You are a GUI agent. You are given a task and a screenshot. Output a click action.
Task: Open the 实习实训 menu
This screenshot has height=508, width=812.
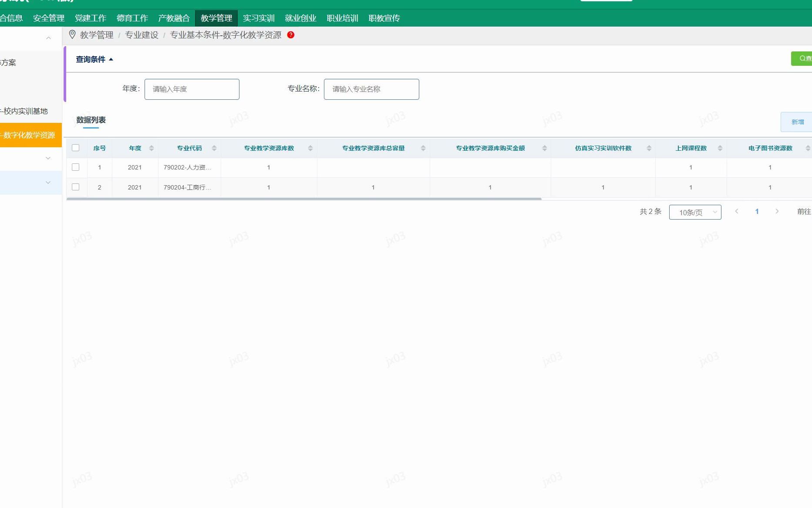click(259, 18)
